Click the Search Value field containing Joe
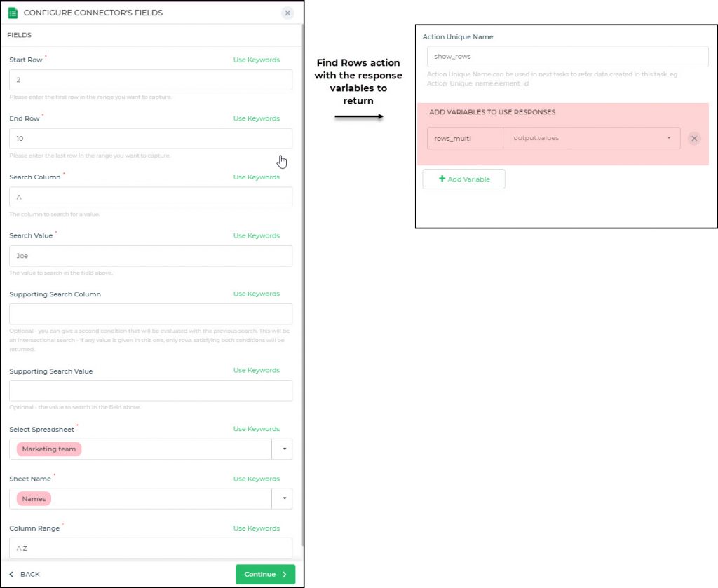Image resolution: width=718 pixels, height=588 pixels. pyautogui.click(x=150, y=256)
